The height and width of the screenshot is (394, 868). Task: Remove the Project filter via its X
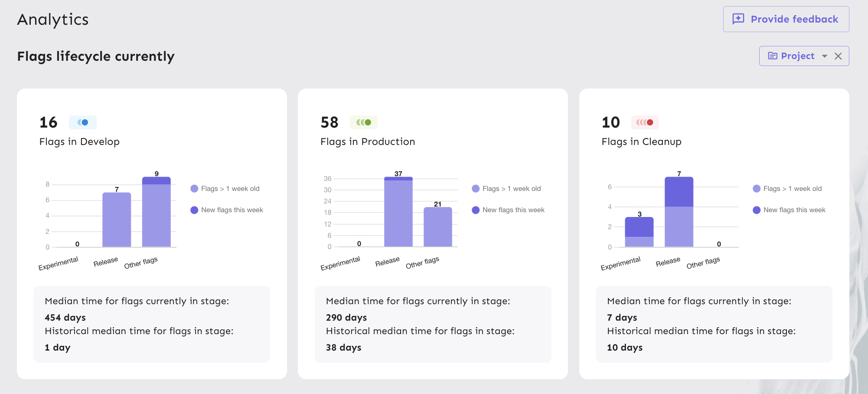839,56
